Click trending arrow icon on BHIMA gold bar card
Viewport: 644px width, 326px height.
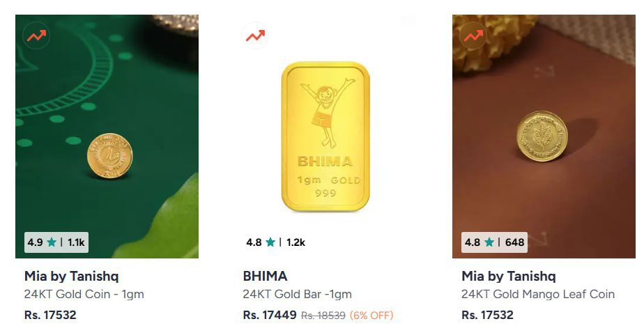(255, 36)
